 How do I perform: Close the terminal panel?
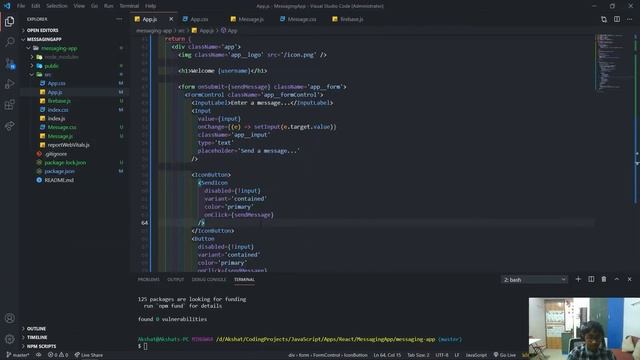coord(629,279)
